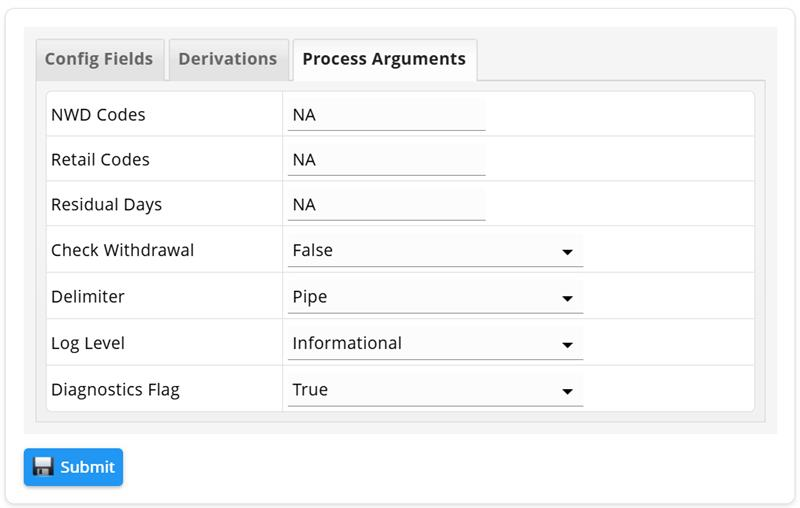800x508 pixels.
Task: Click the Log Level dropdown arrow
Action: click(x=567, y=345)
